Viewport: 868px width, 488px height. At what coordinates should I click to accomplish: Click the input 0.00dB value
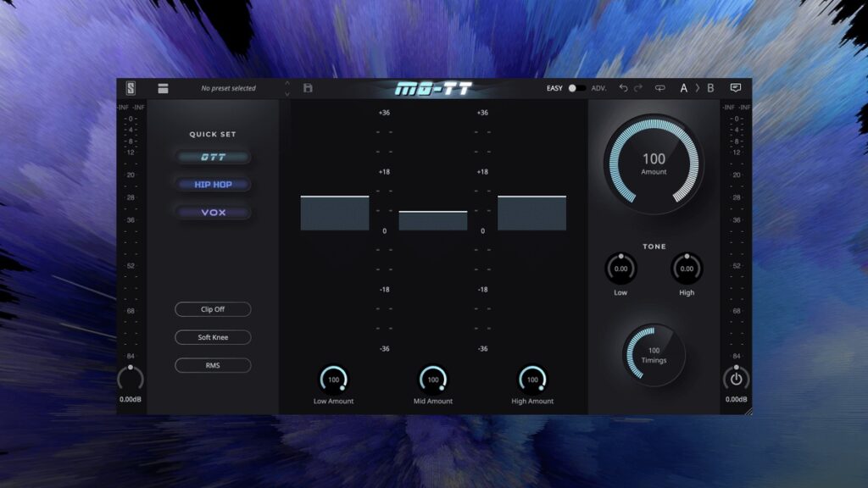[x=131, y=400]
